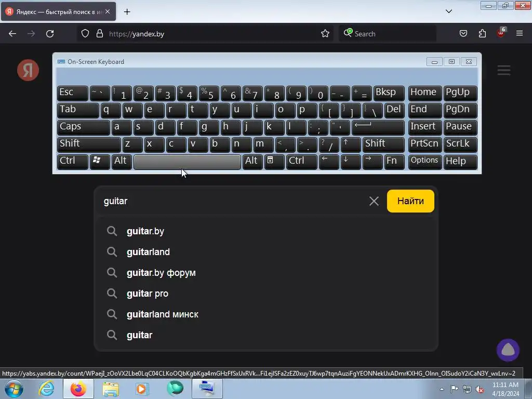
Task: Select suggestion guitar.by форум
Action: pos(267,273)
